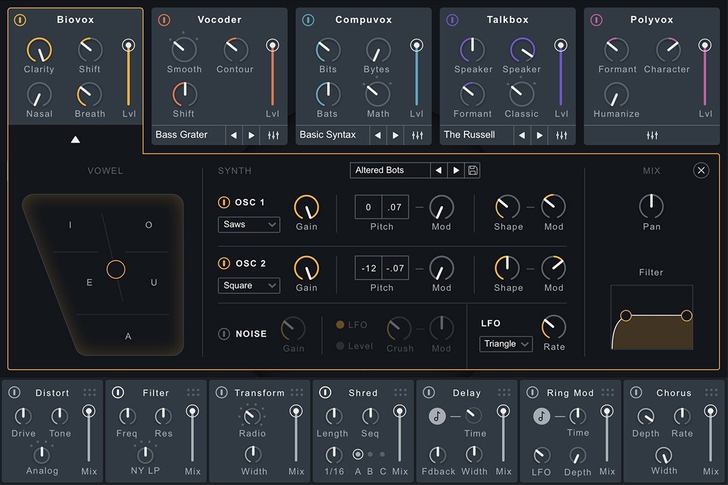Click next preset arrow beside Basic Syntax

[395, 135]
